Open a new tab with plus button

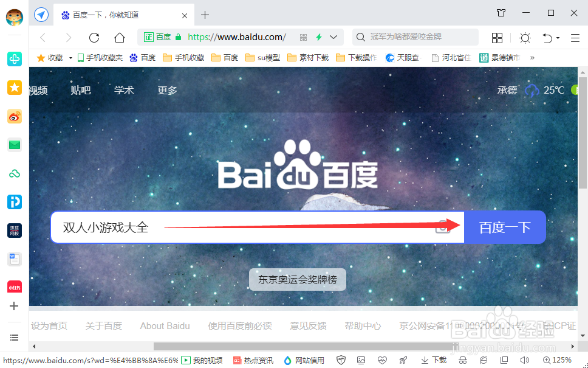205,15
